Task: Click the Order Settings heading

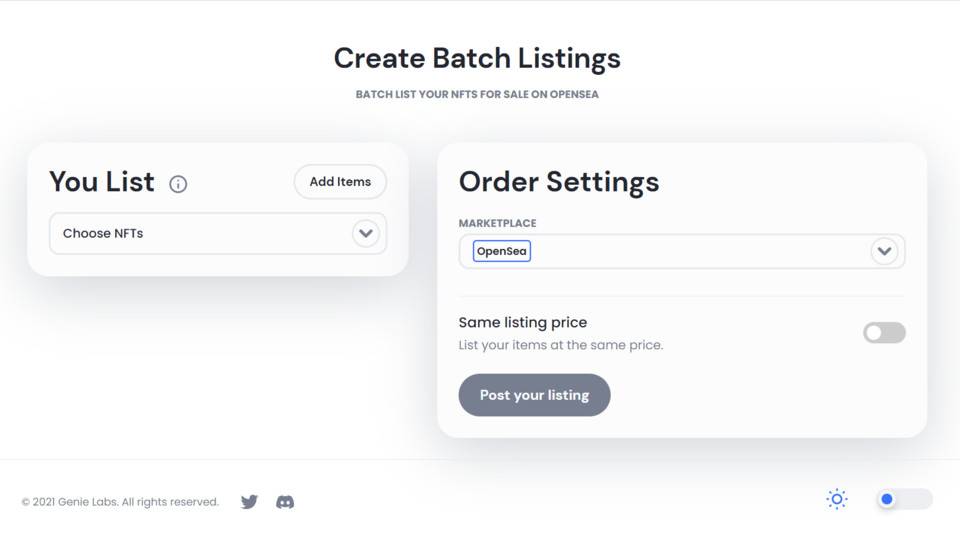Action: pos(559,182)
